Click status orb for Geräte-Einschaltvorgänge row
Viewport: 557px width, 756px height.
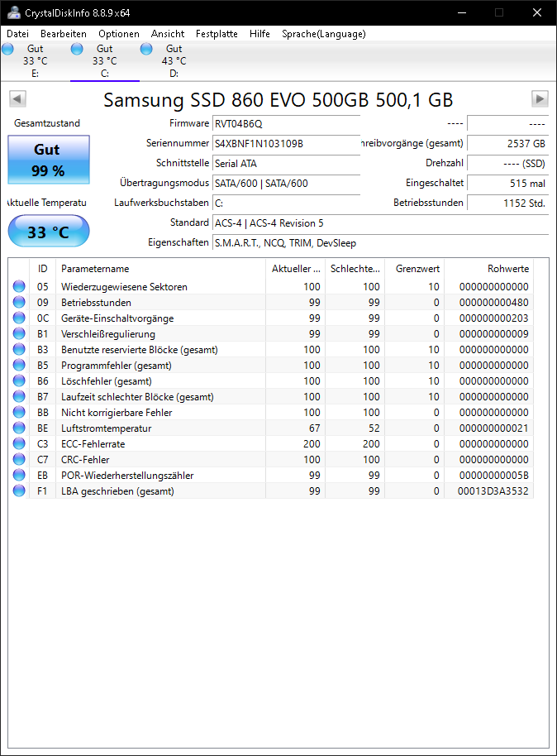[19, 318]
